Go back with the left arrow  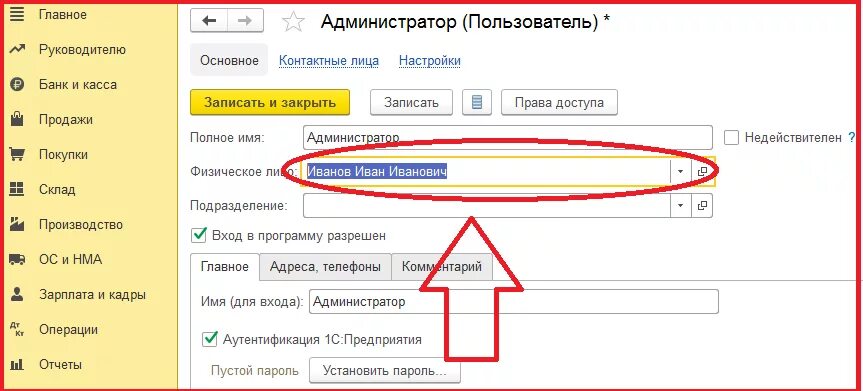click(209, 21)
